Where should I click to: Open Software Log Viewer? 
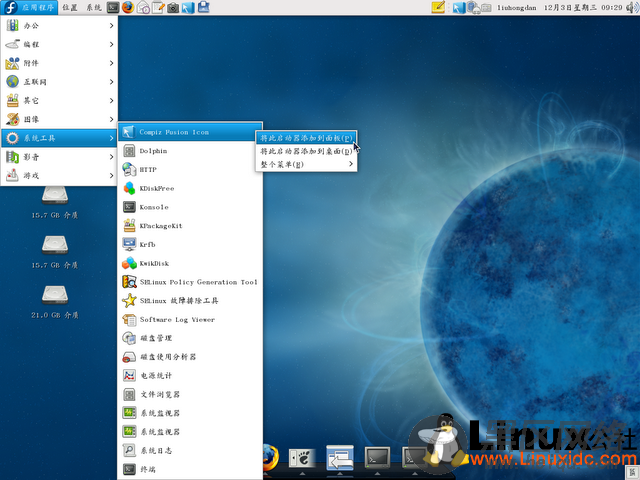190,320
